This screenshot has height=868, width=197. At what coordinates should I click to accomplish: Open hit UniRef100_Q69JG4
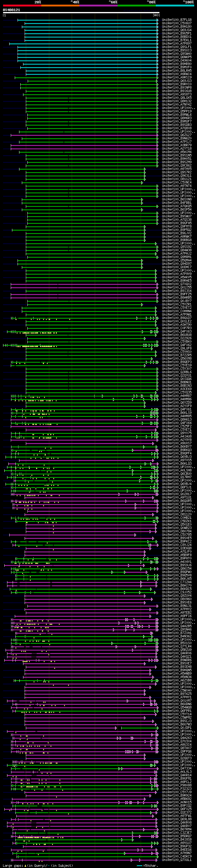(177, 30)
